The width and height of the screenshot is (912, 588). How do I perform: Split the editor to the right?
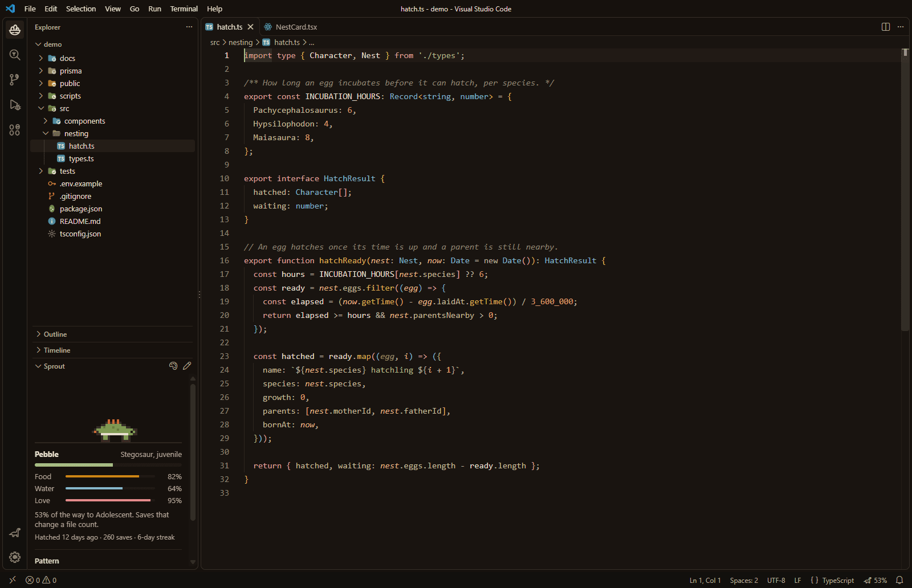[x=886, y=27]
